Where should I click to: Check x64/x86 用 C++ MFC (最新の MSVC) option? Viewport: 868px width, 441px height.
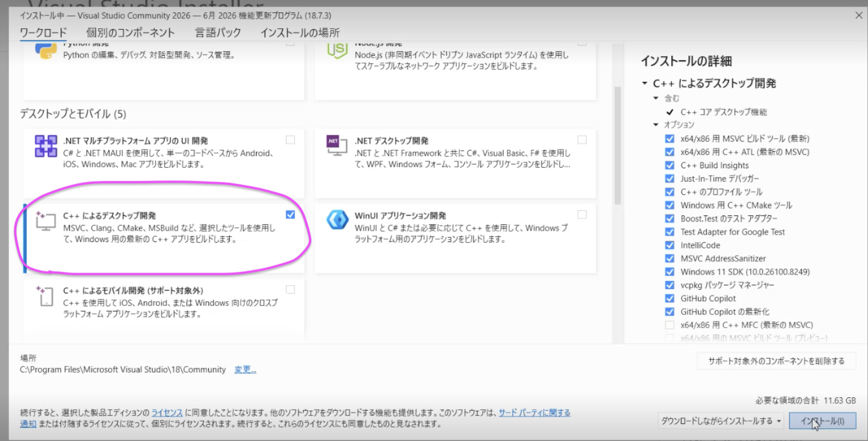[x=669, y=325]
